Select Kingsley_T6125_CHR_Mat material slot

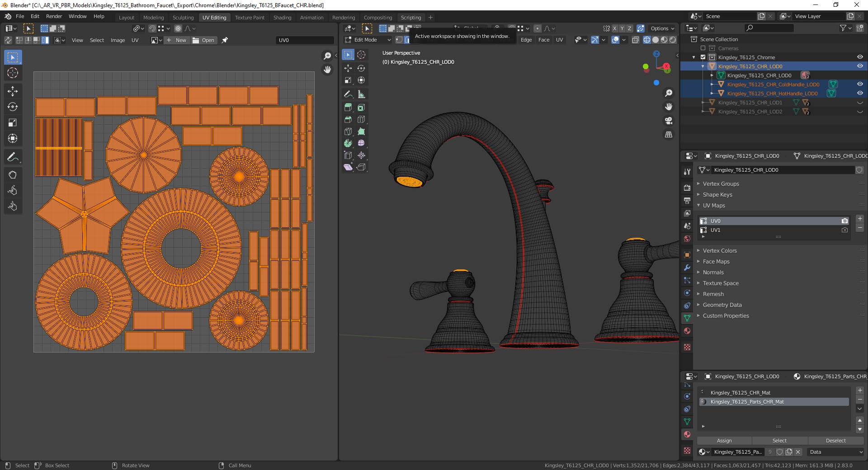(740, 393)
